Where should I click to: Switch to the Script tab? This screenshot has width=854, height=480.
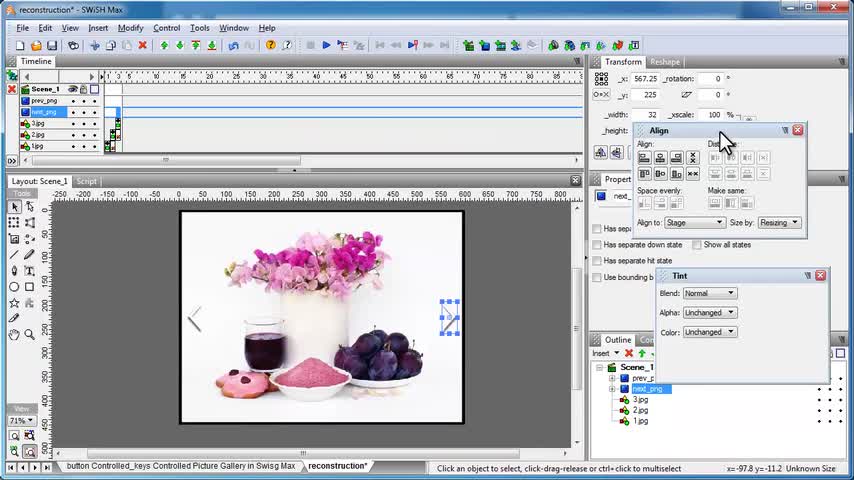(87, 181)
